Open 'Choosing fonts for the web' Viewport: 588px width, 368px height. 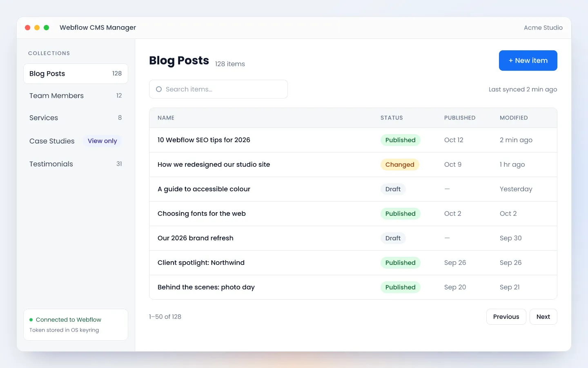click(x=202, y=213)
